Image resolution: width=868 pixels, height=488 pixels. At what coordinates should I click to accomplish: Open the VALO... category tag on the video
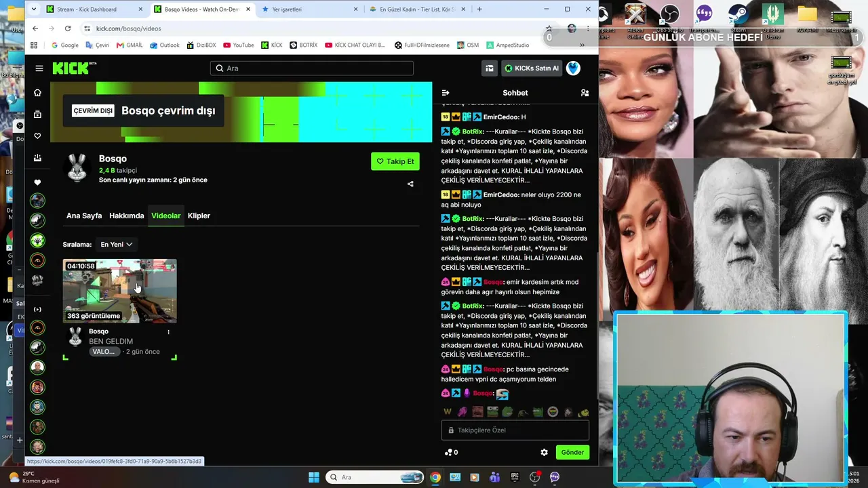click(104, 352)
